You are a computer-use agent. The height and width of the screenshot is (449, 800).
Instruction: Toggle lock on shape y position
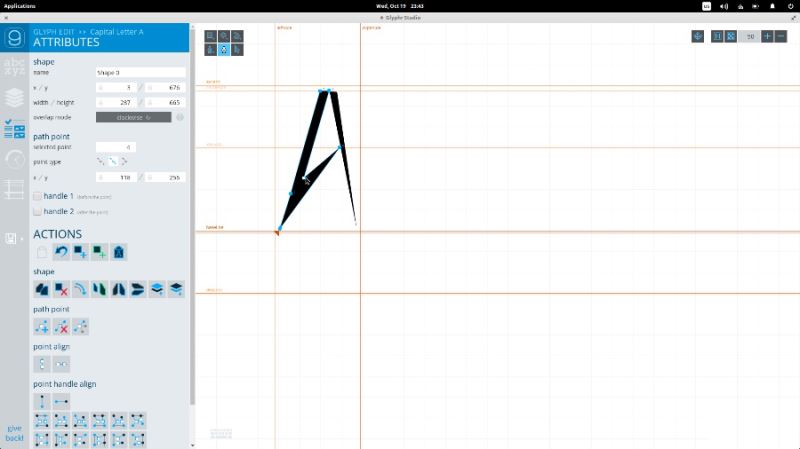pos(149,88)
